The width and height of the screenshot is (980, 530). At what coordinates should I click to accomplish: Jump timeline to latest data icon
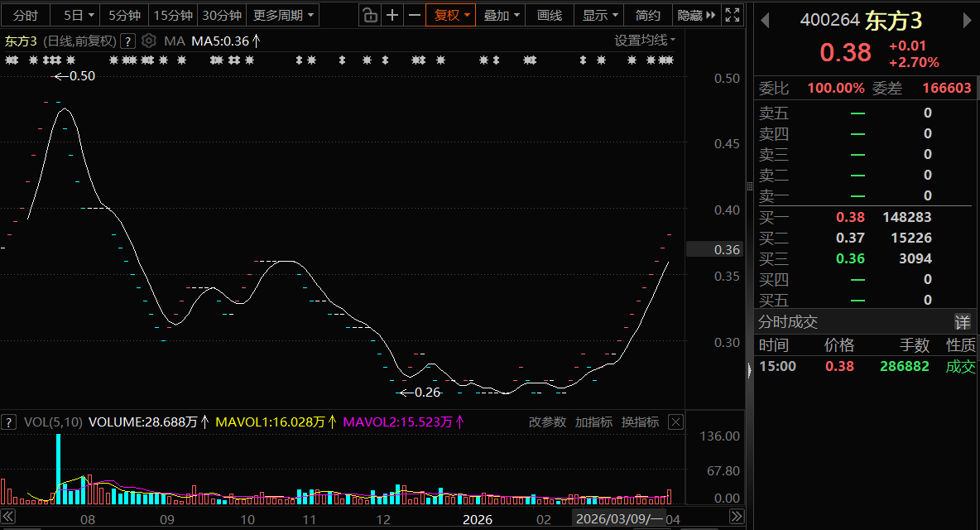tap(737, 516)
